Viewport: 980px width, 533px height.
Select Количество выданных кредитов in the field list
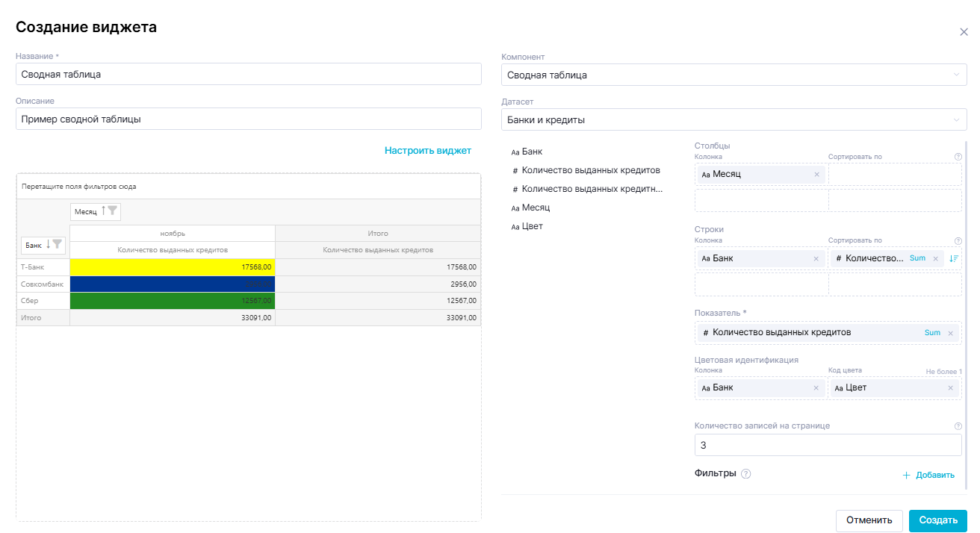pyautogui.click(x=590, y=170)
